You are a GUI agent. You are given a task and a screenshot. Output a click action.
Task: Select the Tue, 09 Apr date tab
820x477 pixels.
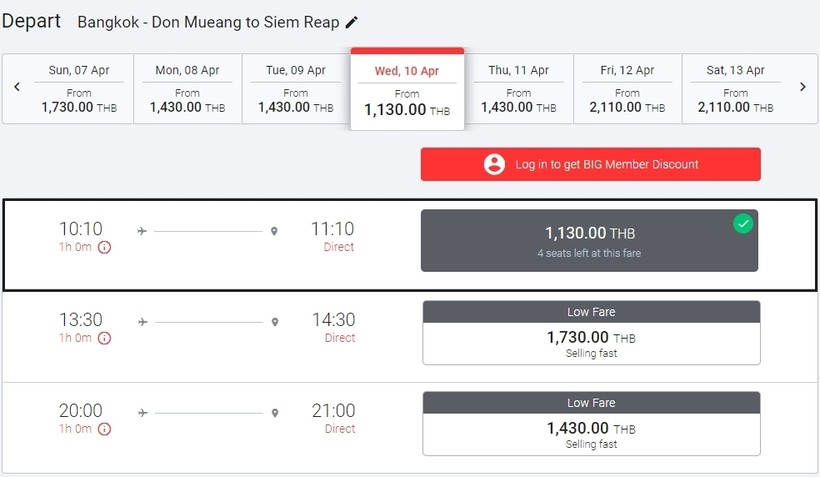[x=296, y=89]
